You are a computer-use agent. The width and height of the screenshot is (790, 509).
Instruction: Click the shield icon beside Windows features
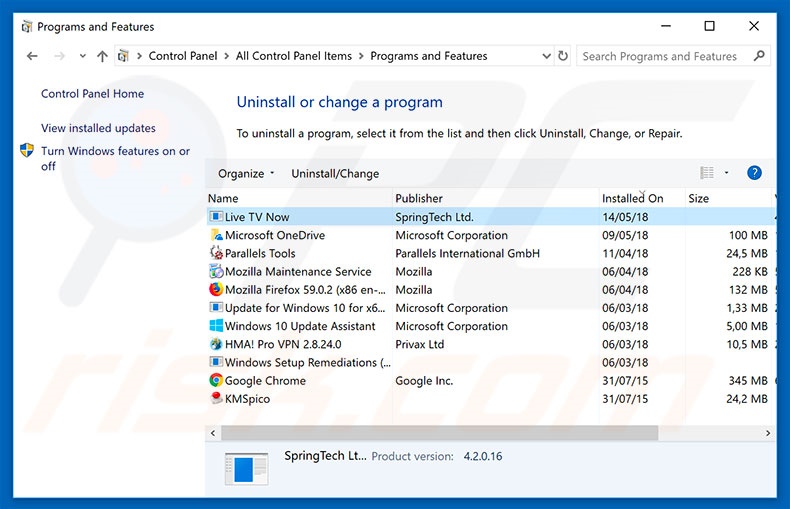(27, 150)
